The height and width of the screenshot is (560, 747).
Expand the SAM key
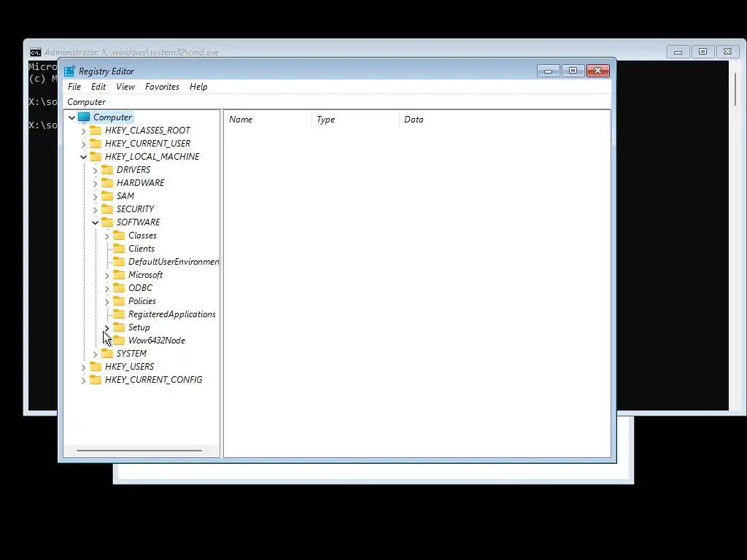pyautogui.click(x=96, y=196)
